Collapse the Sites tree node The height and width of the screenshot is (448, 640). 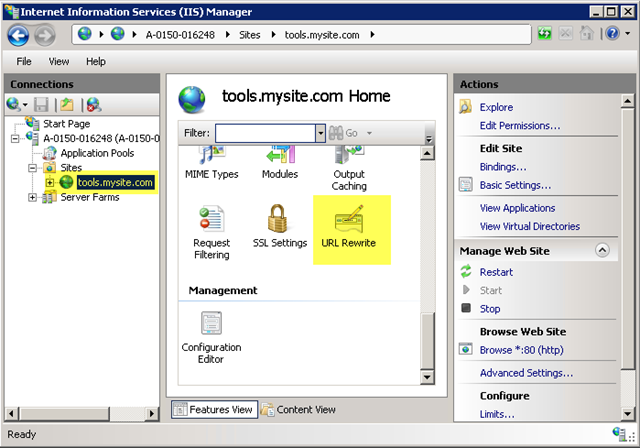click(32, 168)
